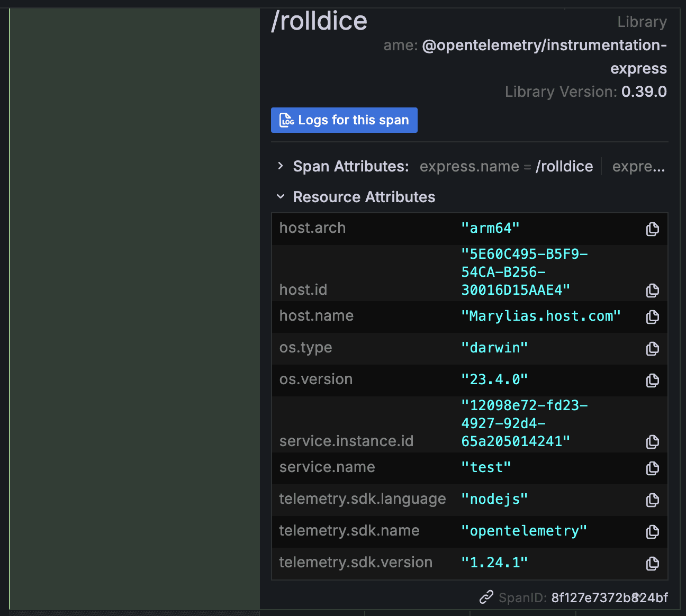Viewport: 686px width, 616px height.
Task: Select the "opentelemetry" sdk name value
Action: tap(524, 531)
